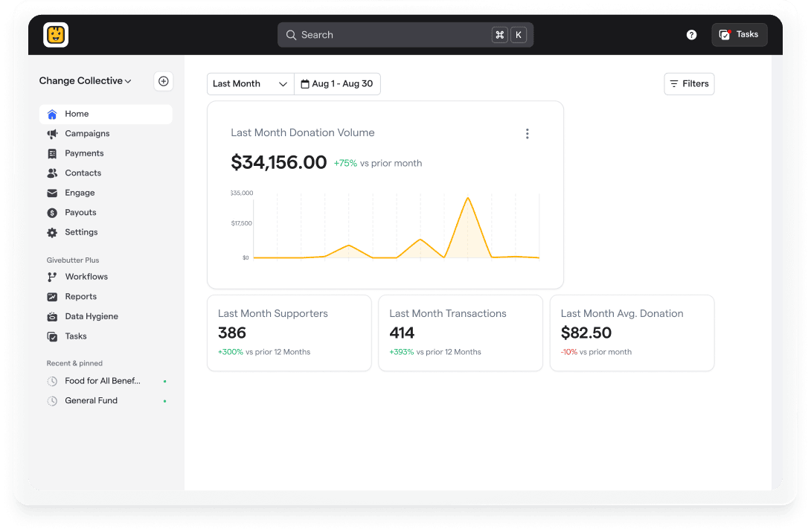The height and width of the screenshot is (532, 811).
Task: Open the Aug 1 - Aug 30 date picker
Action: pos(337,84)
